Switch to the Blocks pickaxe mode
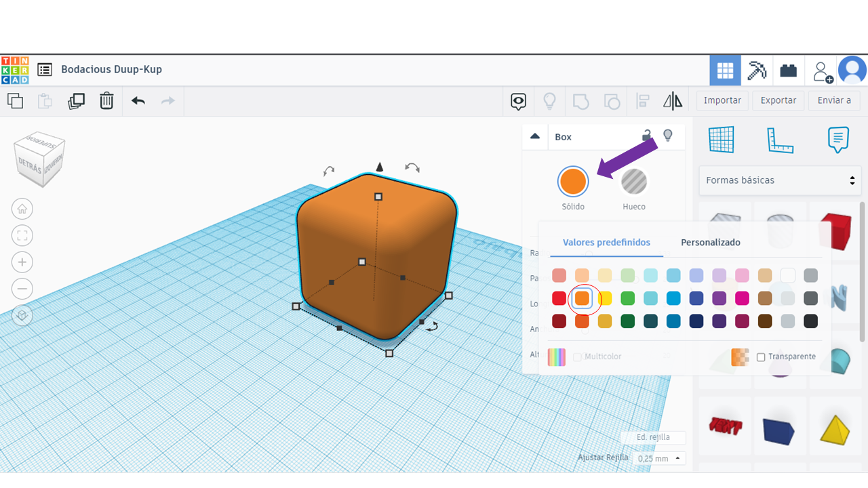 click(x=757, y=70)
